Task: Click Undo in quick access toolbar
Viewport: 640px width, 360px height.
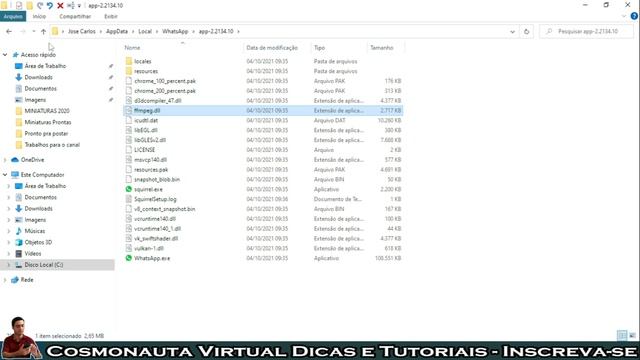Action: [50, 5]
